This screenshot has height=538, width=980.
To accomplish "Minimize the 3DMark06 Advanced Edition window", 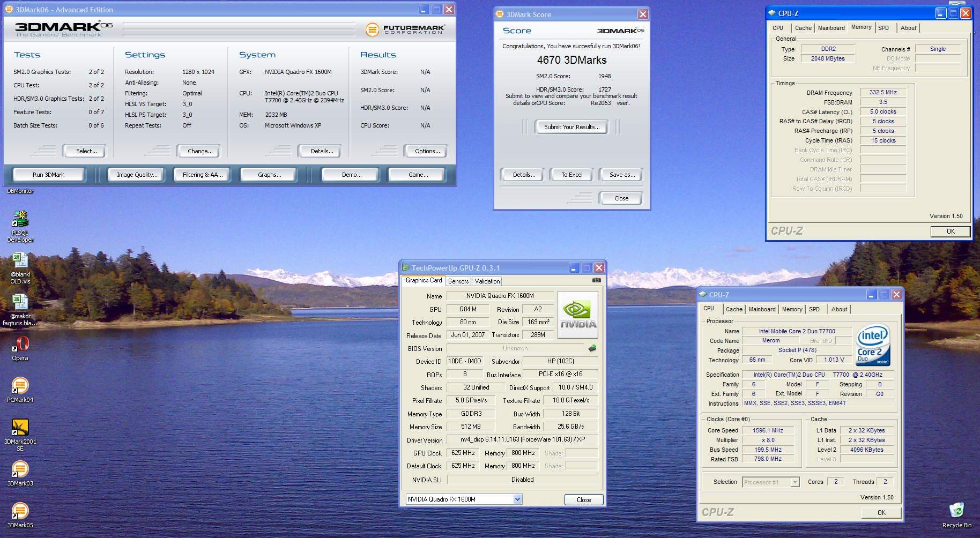I will (x=424, y=9).
